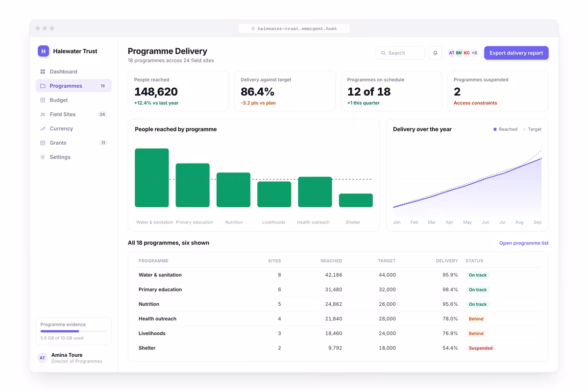The width and height of the screenshot is (588, 392).
Task: Click the Water & sanitation bar
Action: pos(152,178)
